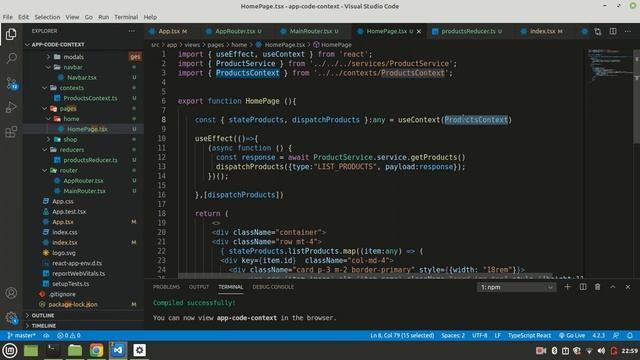Open the Explorer view in activity bar
640x360 pixels.
11,34
